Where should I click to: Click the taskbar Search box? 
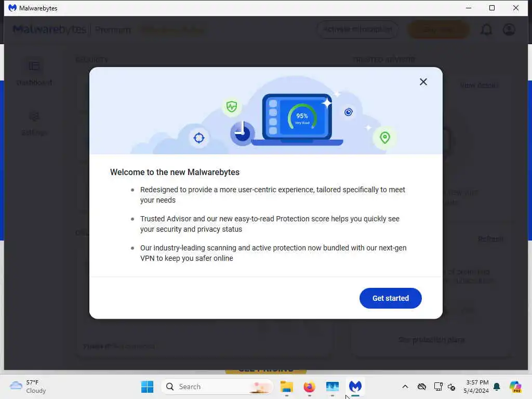pyautogui.click(x=217, y=387)
